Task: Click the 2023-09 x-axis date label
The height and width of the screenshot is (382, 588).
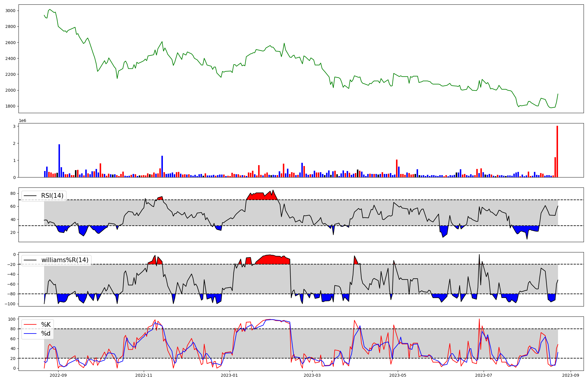Action: tap(570, 375)
